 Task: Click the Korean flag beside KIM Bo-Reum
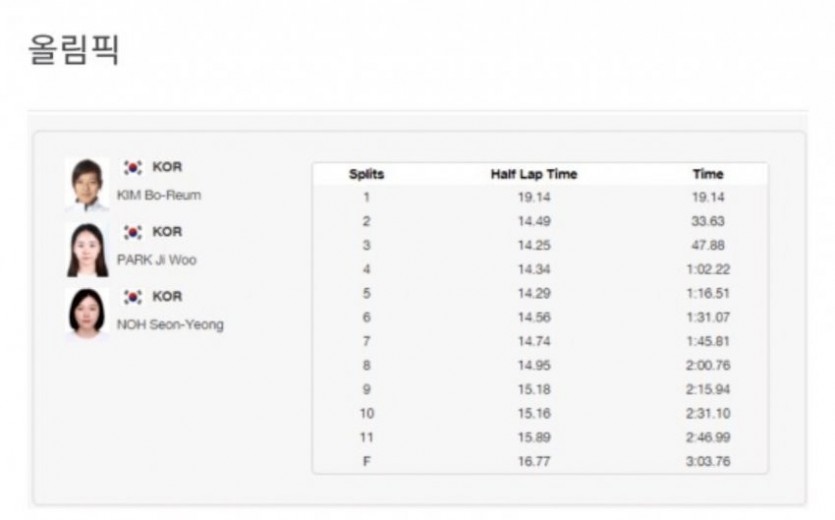[x=133, y=167]
